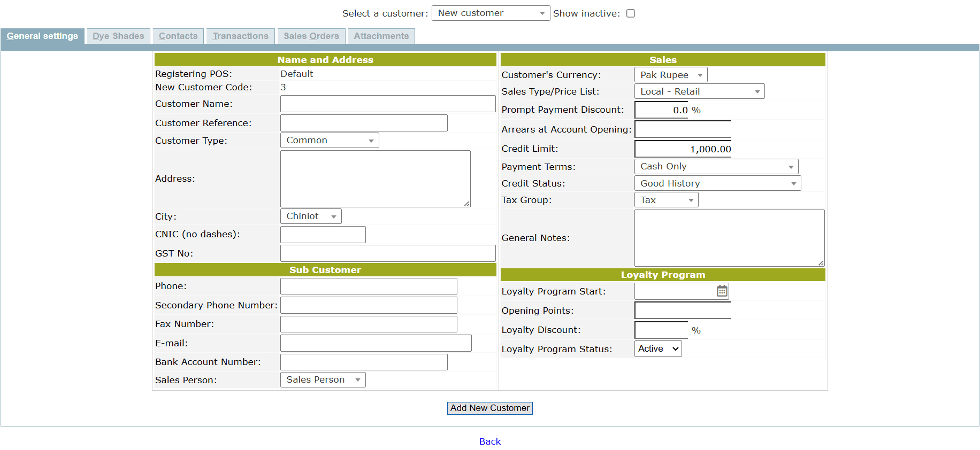The image size is (980, 450).
Task: View the Attachments tab
Action: point(381,36)
